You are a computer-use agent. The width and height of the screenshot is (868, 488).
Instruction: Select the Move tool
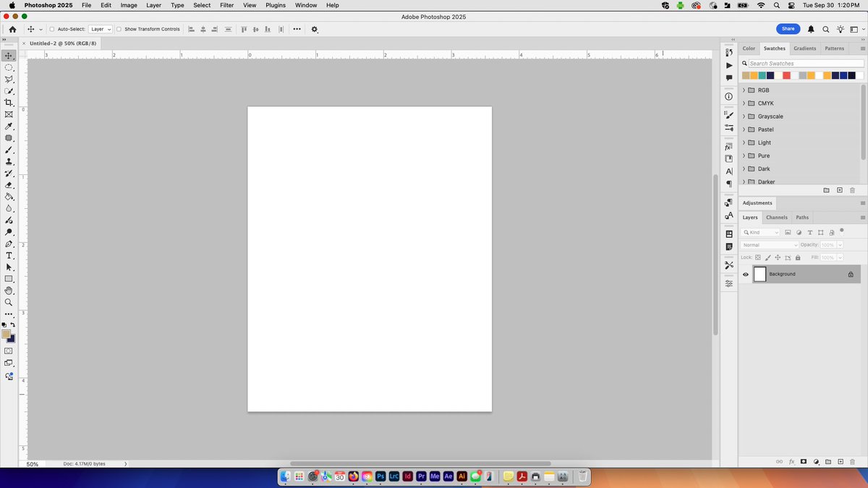coord(9,56)
